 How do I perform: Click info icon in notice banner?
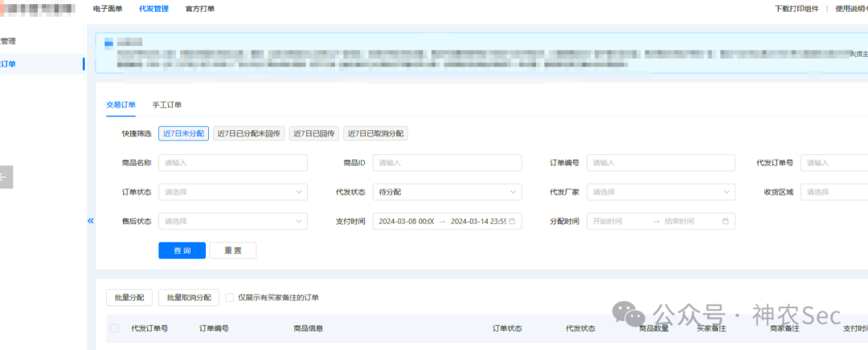108,42
